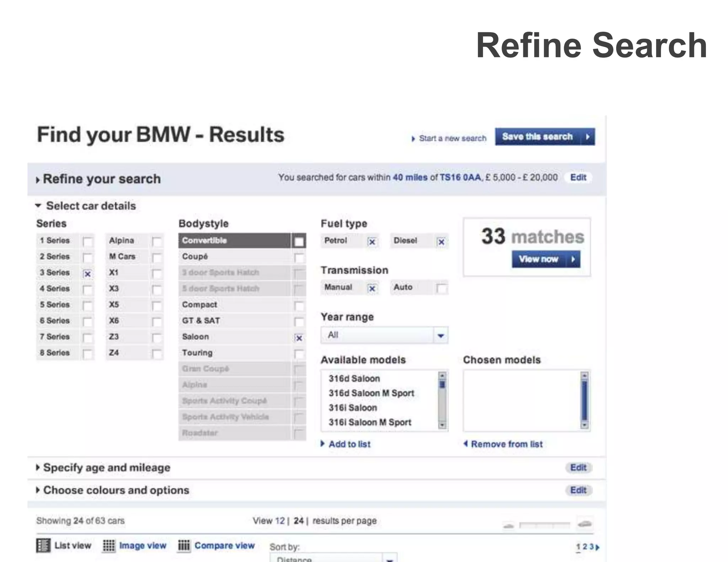Tick the Coupé bodystyle checkbox
This screenshot has width=728, height=562.
click(x=299, y=258)
